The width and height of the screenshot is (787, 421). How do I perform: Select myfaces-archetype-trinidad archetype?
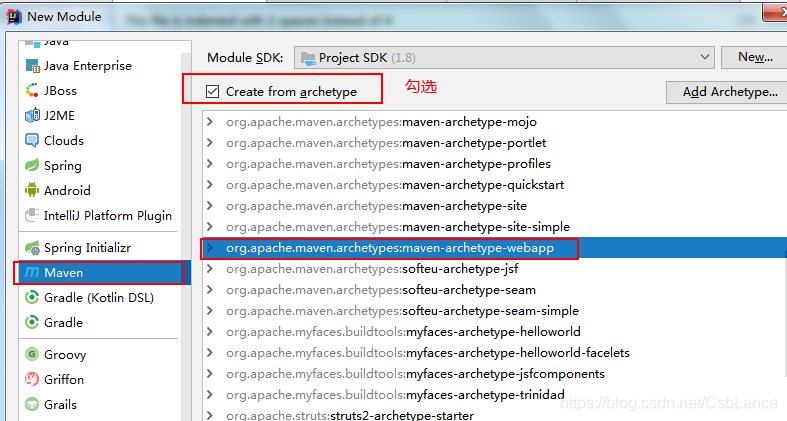pyautogui.click(x=395, y=395)
